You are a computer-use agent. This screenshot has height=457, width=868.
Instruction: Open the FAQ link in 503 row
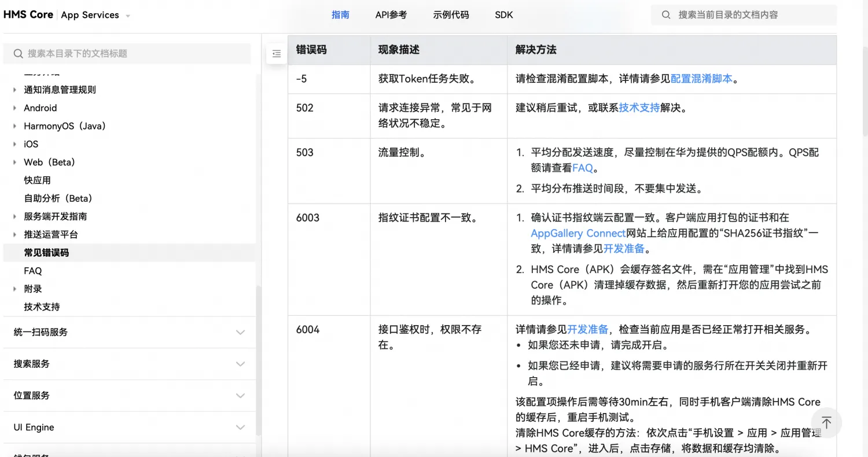pos(583,168)
